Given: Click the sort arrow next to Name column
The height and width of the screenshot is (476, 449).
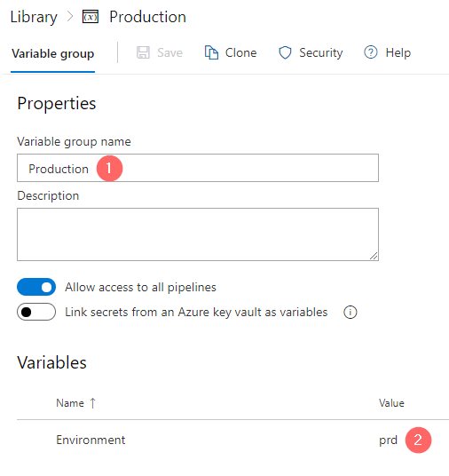Looking at the screenshot, I should pyautogui.click(x=93, y=403).
